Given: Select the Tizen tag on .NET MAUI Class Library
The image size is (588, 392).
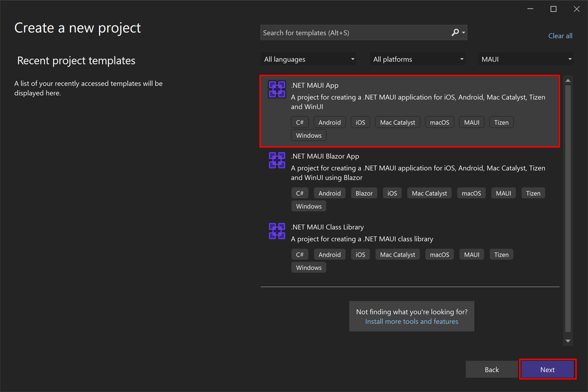Looking at the screenshot, I should pos(501,254).
